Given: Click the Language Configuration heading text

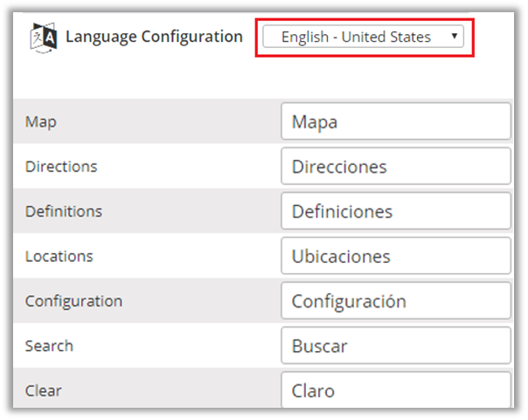Looking at the screenshot, I should tap(154, 37).
